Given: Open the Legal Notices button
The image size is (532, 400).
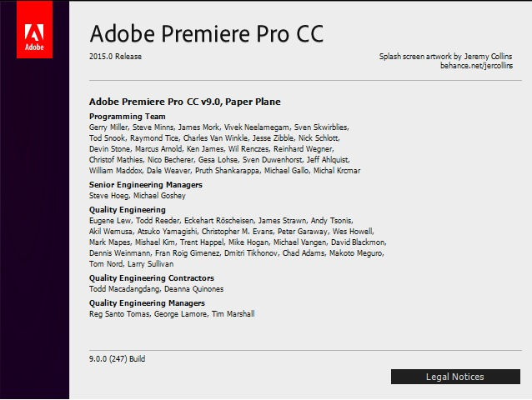Looking at the screenshot, I should [454, 377].
